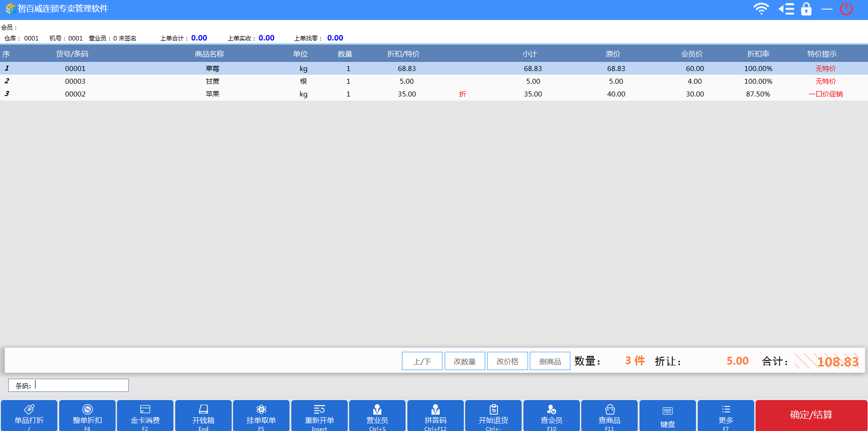
Task: Restart the order with 重新开单
Action: click(319, 410)
